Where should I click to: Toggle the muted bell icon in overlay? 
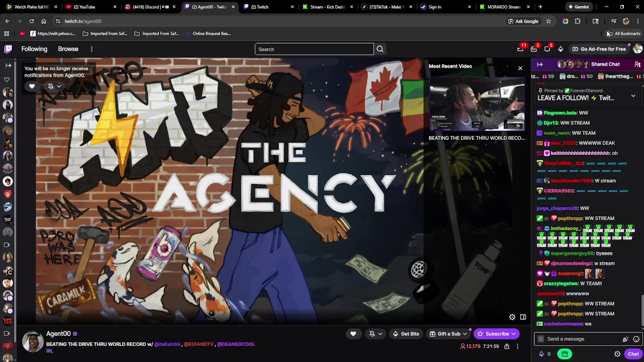click(50, 86)
